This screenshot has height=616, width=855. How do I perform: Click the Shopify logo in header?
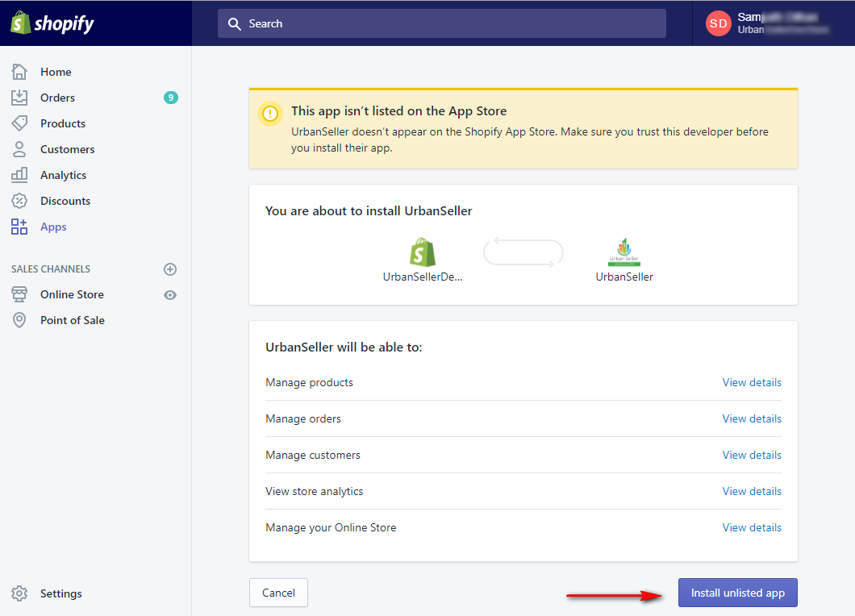pyautogui.click(x=52, y=23)
